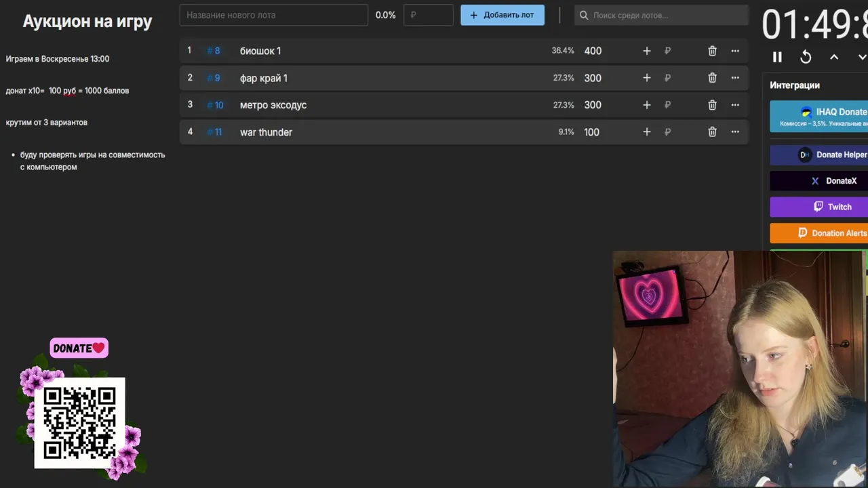Decrease timer with down chevron
Screen dimensions: 868x488
click(x=862, y=58)
